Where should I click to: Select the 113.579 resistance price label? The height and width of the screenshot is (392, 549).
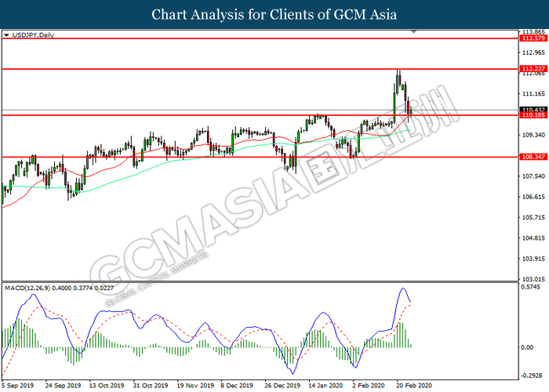coord(533,38)
